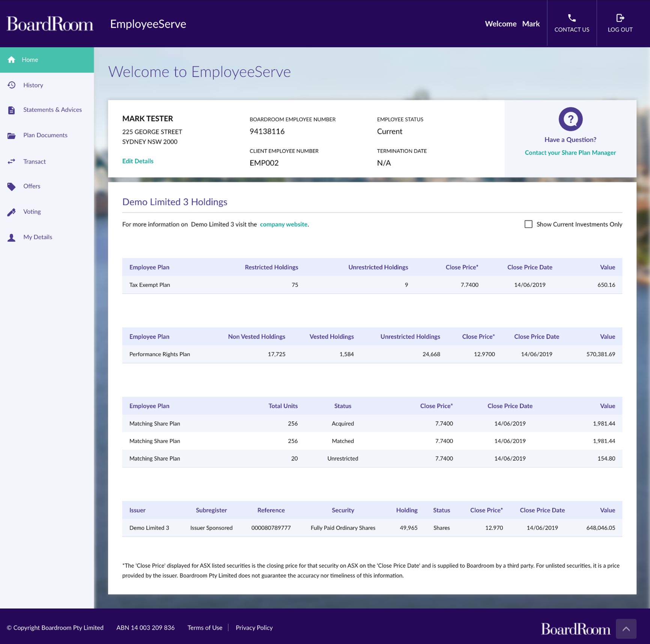Click the question mark help icon
This screenshot has height=644, width=650.
coord(570,119)
